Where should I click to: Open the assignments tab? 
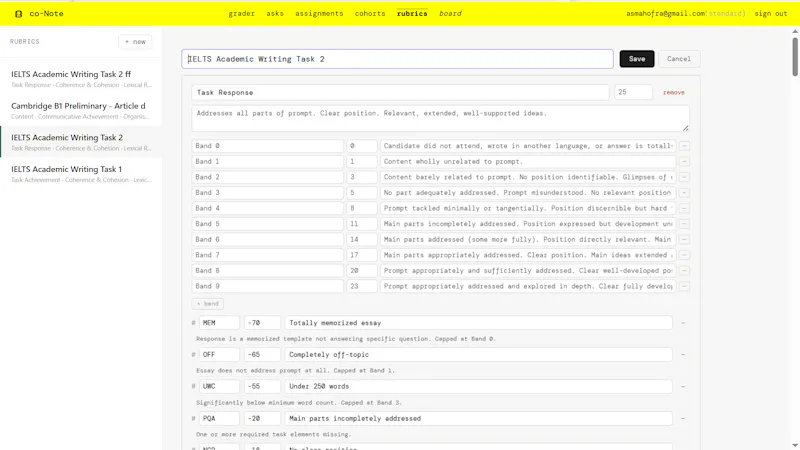319,14
